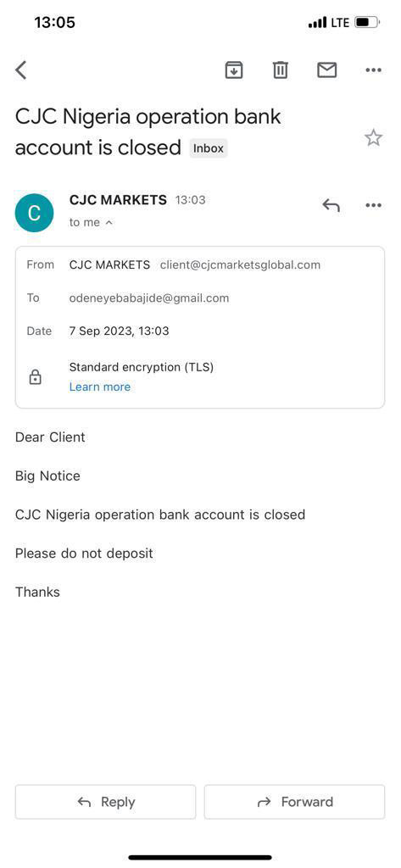
Task: Open the top toolbar three-dot menu
Action: point(373,70)
